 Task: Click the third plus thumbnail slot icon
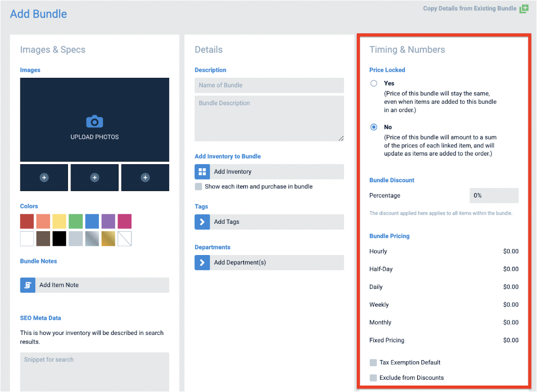point(145,177)
